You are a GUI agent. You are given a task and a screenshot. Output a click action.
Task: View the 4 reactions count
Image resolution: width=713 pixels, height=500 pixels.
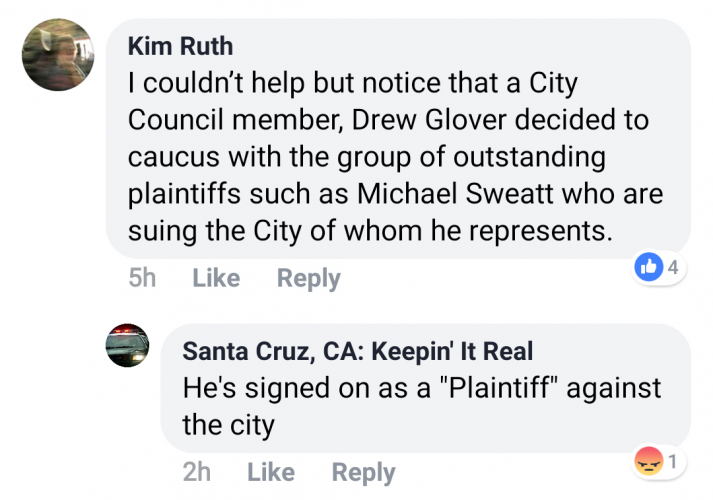[673, 267]
